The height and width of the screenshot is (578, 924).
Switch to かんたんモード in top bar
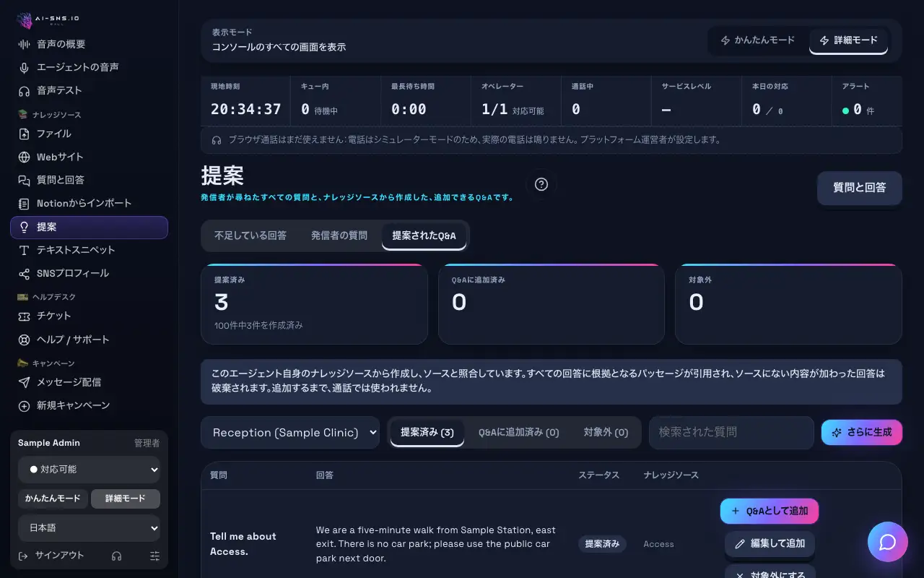click(x=758, y=40)
